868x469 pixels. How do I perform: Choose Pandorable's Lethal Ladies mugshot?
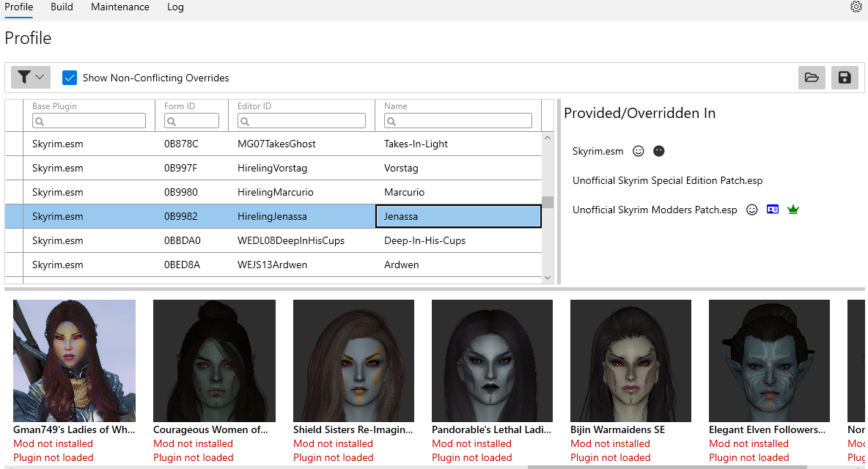click(492, 361)
